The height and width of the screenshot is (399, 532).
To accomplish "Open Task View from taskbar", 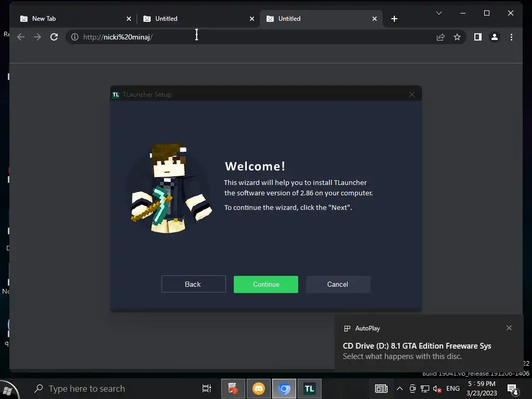I will [x=207, y=389].
